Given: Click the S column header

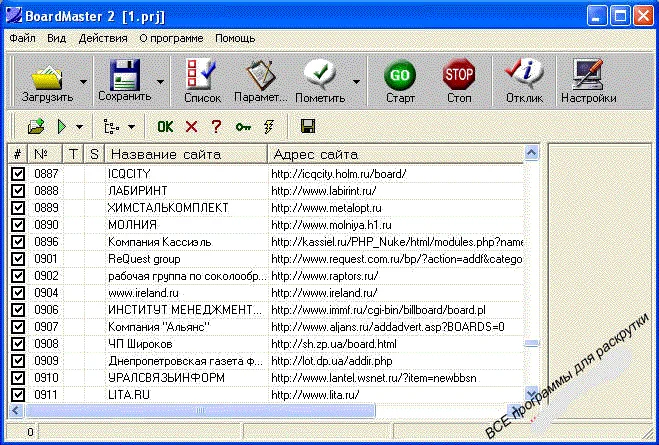Looking at the screenshot, I should [94, 154].
